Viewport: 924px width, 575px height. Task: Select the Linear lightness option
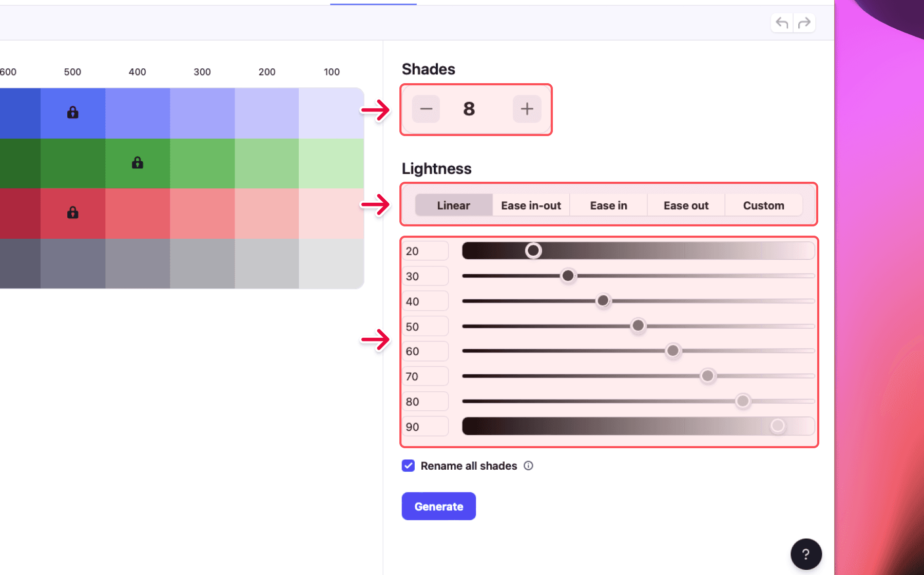click(x=453, y=205)
